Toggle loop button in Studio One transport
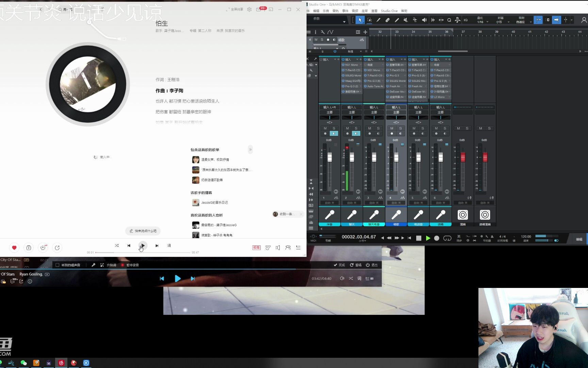Screen dimensions: 588x368 [447, 238]
